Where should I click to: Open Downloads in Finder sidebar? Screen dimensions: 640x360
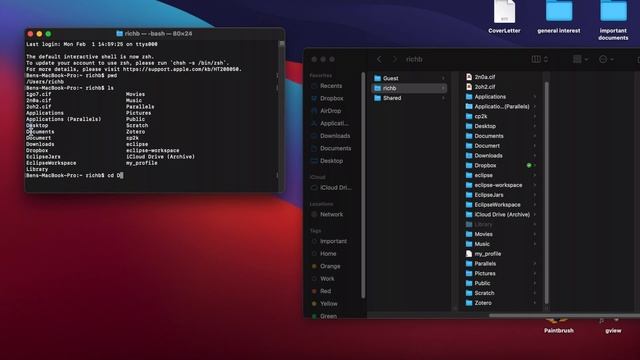(335, 136)
